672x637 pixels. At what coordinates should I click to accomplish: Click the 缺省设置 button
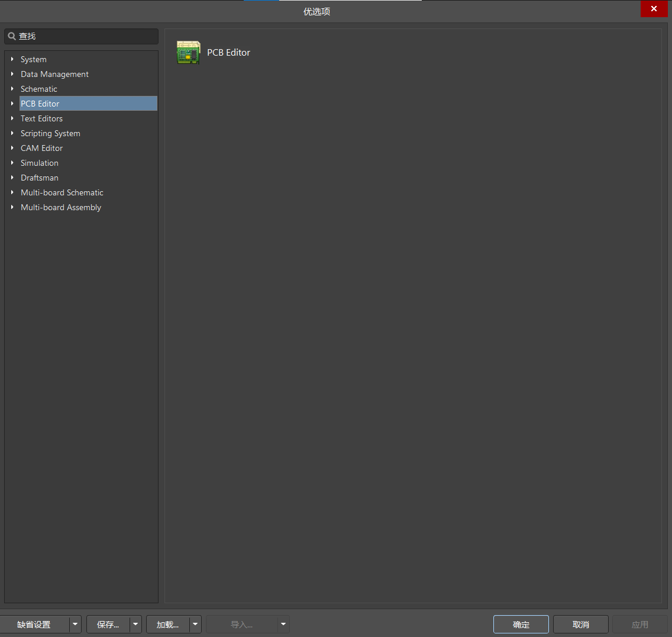(x=34, y=625)
